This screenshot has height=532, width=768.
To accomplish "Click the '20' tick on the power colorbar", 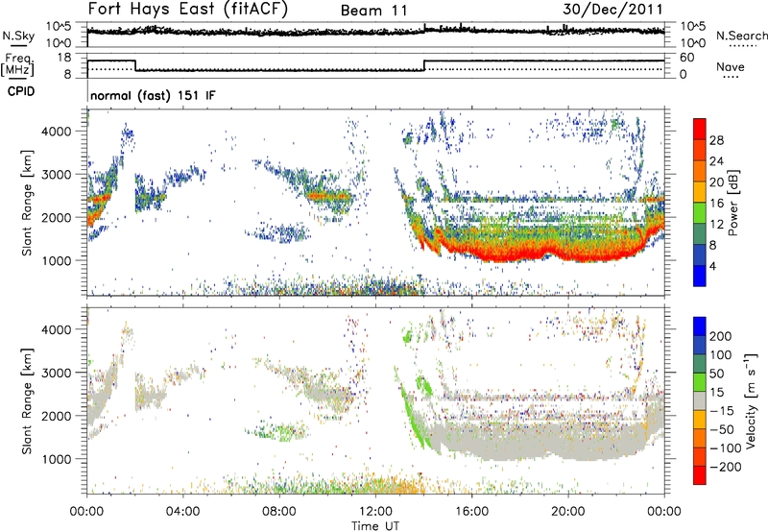I will (716, 182).
